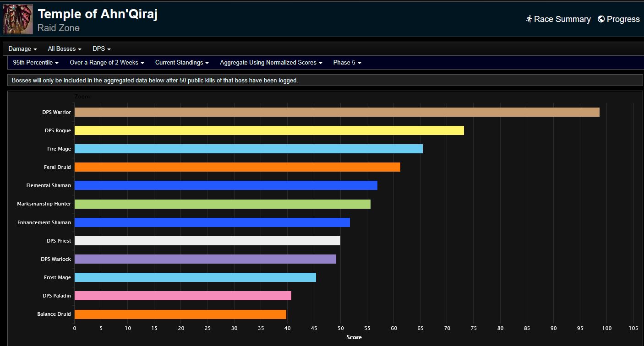The image size is (644, 346).
Task: Click the Marksmanship Hunter axis label
Action: (x=44, y=204)
